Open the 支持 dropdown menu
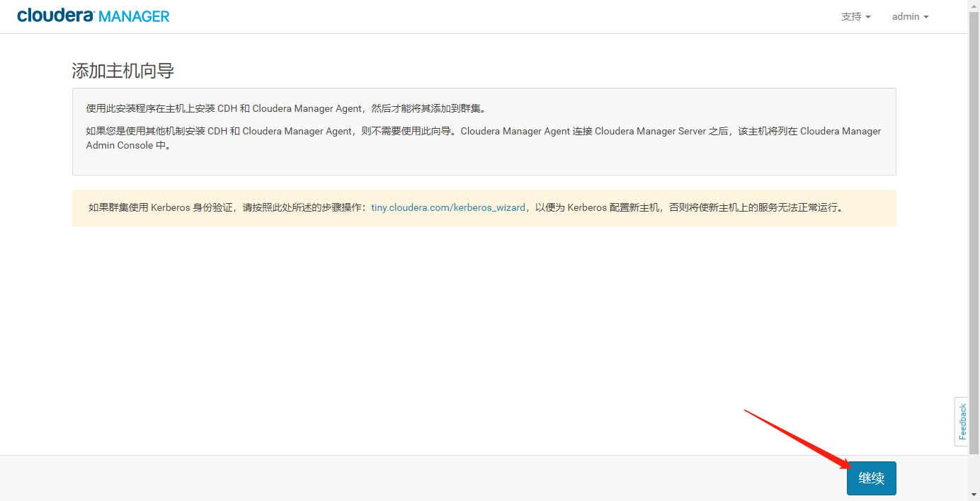The width and height of the screenshot is (980, 501). click(855, 16)
